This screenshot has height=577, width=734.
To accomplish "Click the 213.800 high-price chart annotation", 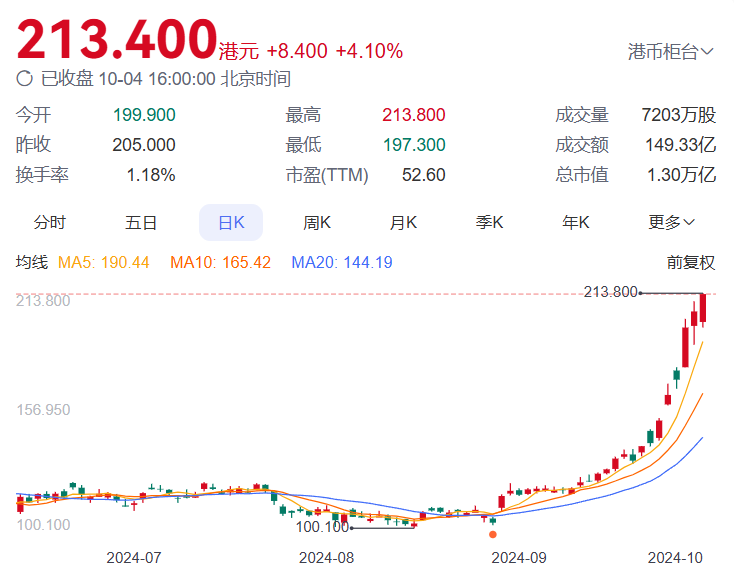I will 610,292.
